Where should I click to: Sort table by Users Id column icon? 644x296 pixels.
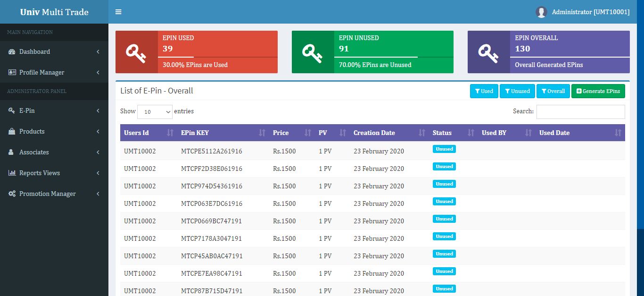[x=170, y=133]
